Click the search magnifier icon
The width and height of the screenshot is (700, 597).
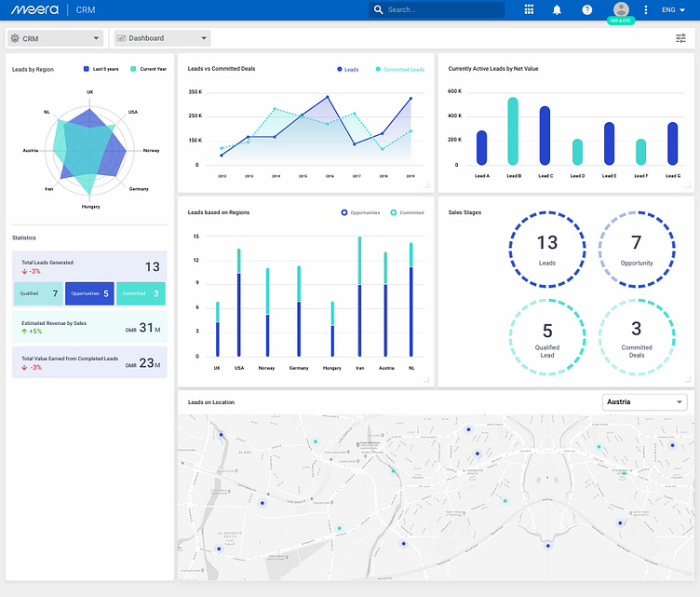pos(377,10)
